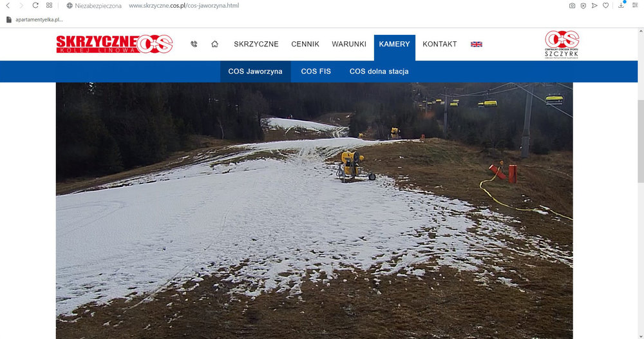
Task: Click the browser back arrow
Action: (x=8, y=5)
